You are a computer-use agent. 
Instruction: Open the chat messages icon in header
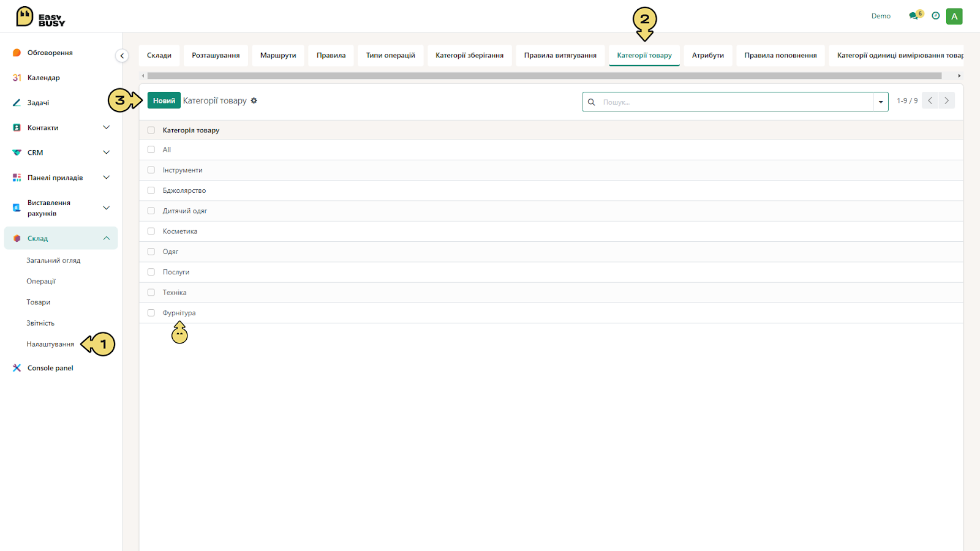[x=914, y=16]
